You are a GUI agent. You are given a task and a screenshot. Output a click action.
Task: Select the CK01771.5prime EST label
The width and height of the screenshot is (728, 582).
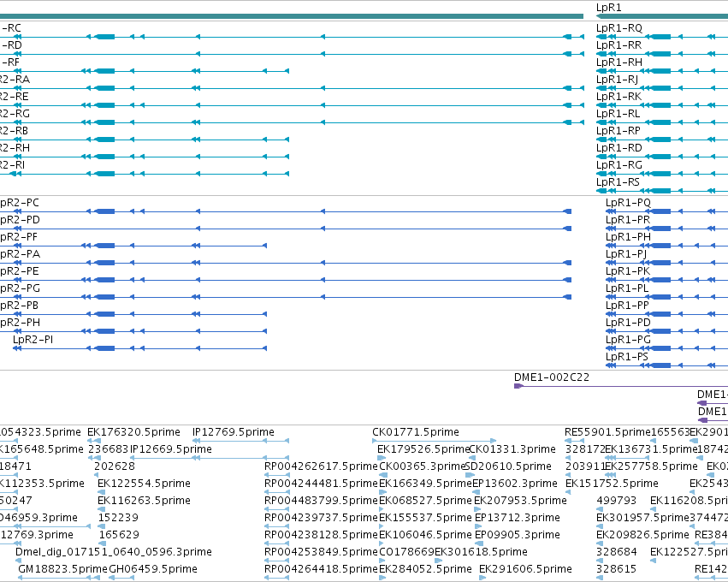pyautogui.click(x=416, y=432)
